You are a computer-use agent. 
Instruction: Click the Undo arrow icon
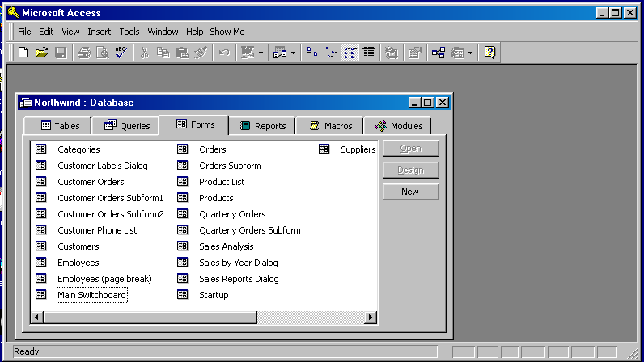(x=224, y=53)
